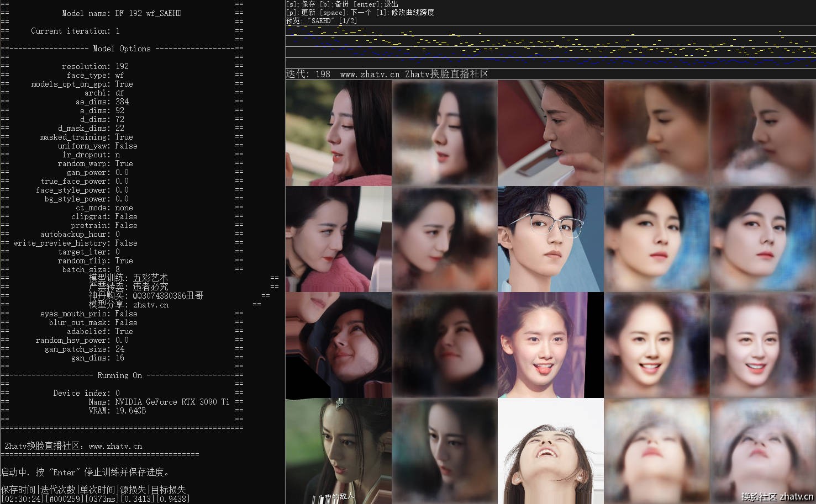Click the "Running On" section heading
This screenshot has width=816, height=504.
[x=119, y=375]
